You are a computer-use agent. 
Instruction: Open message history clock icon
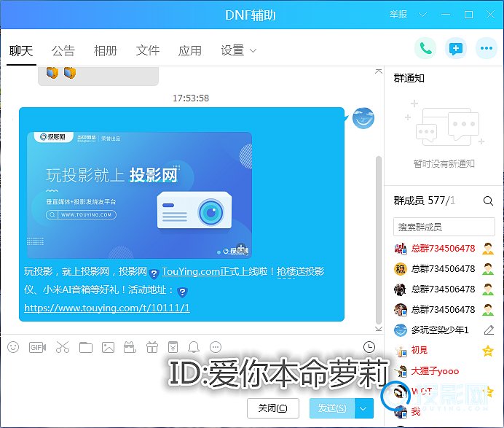369,347
